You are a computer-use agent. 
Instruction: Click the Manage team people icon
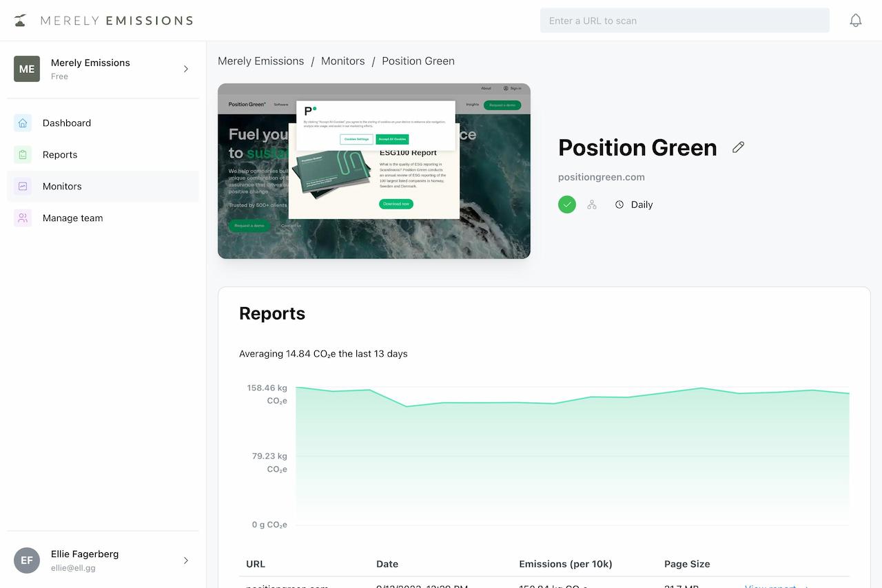coord(23,218)
